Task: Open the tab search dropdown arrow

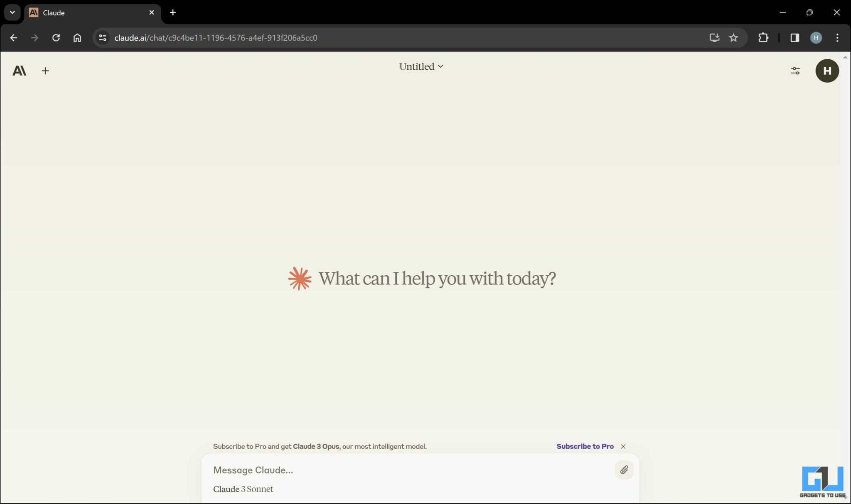Action: click(x=12, y=12)
